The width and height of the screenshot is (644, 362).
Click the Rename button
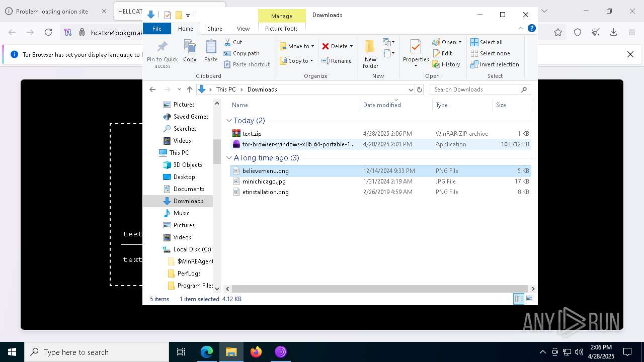(x=337, y=61)
